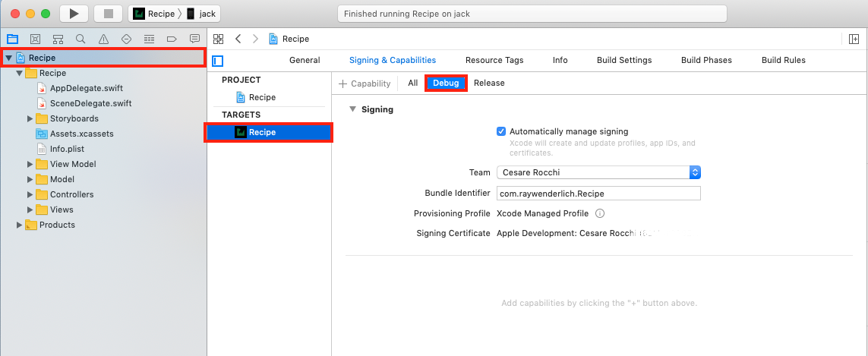Collapse the Signing section triangle
Viewport: 868px width, 356px height.
[352, 109]
